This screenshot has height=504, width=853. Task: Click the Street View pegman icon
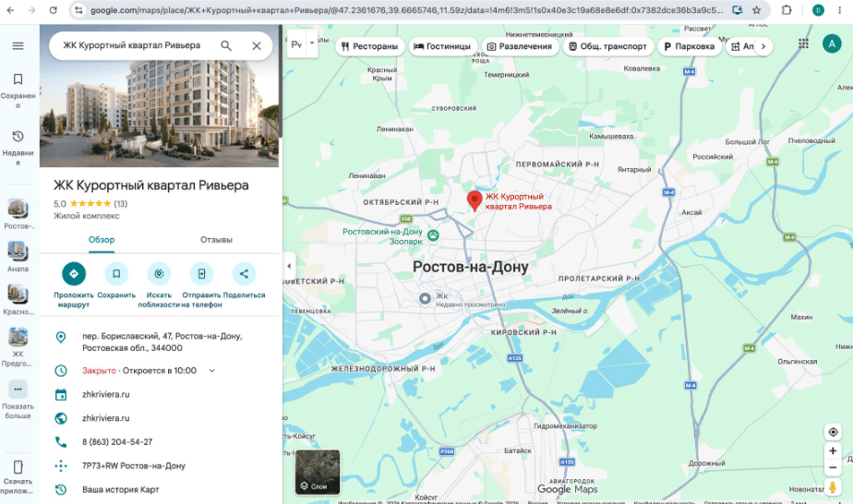coord(833,487)
